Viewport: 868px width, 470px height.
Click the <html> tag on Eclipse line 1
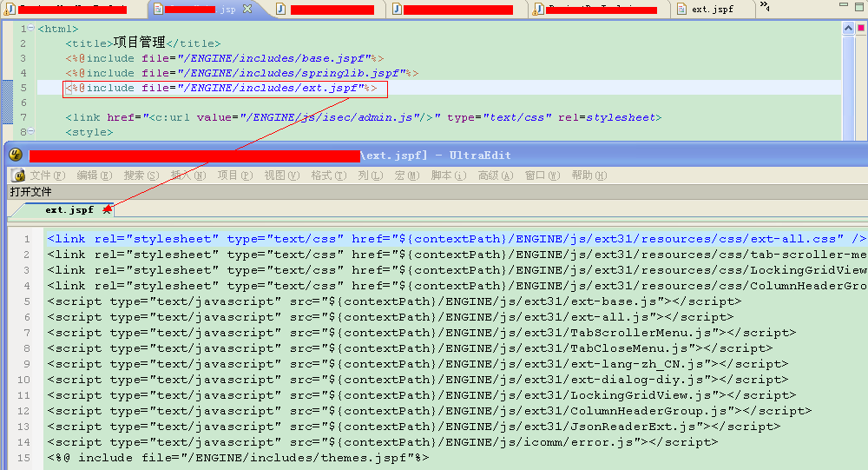pos(58,29)
